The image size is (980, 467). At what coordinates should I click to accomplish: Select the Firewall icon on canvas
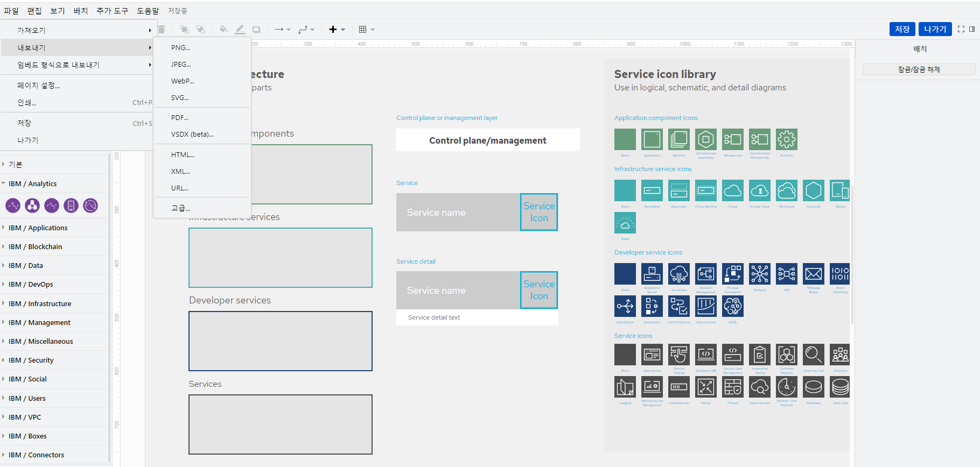pos(733,387)
